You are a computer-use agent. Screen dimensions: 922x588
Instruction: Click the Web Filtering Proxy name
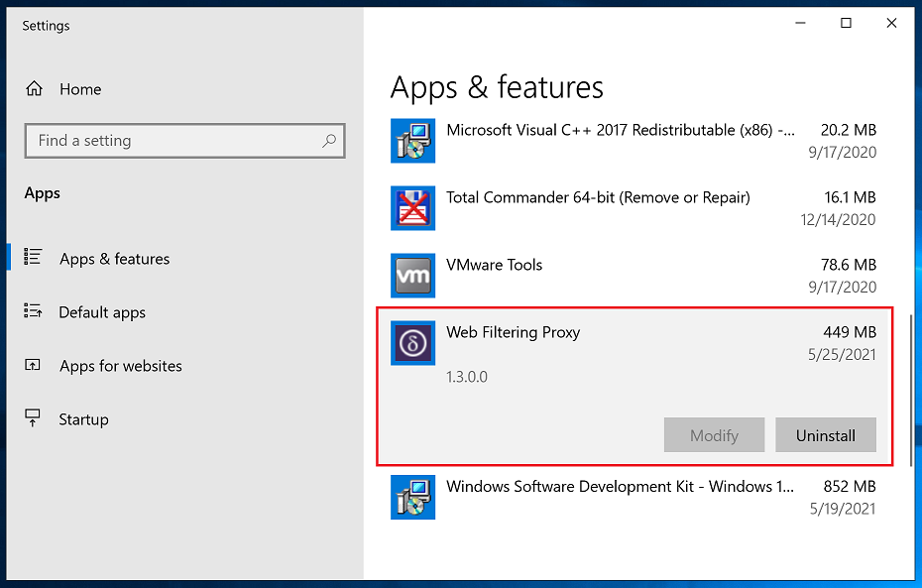513,332
